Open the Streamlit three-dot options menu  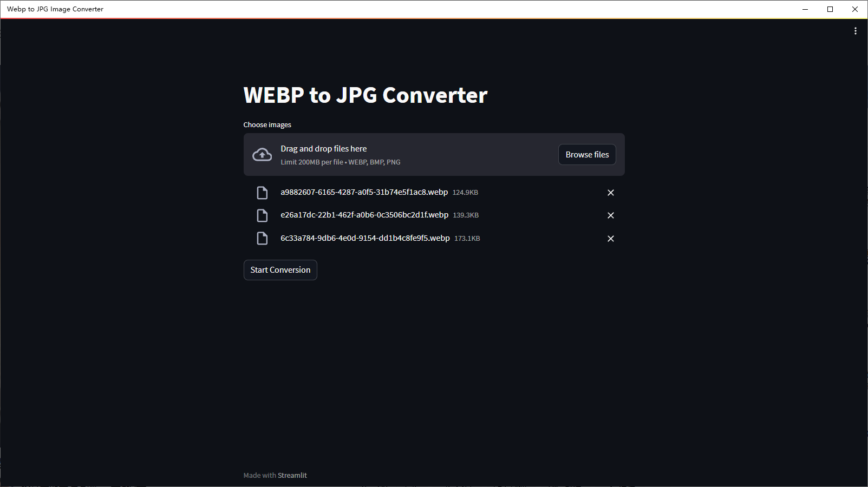click(x=855, y=31)
